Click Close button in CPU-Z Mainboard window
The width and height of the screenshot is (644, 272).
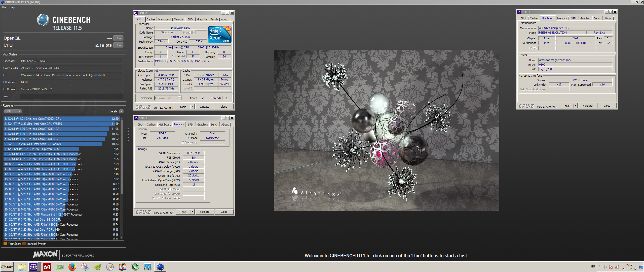607,106
